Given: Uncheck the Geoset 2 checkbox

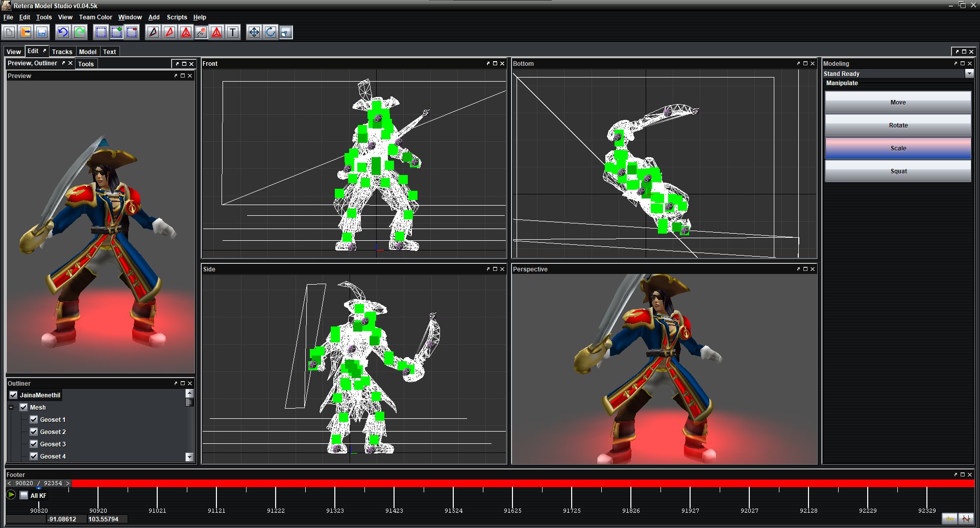Looking at the screenshot, I should pyautogui.click(x=34, y=432).
